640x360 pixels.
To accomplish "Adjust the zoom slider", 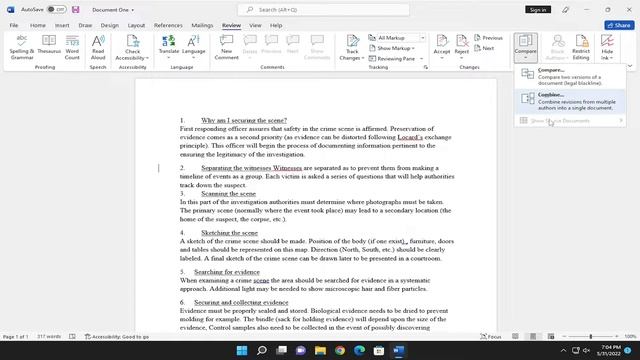I will 591,336.
